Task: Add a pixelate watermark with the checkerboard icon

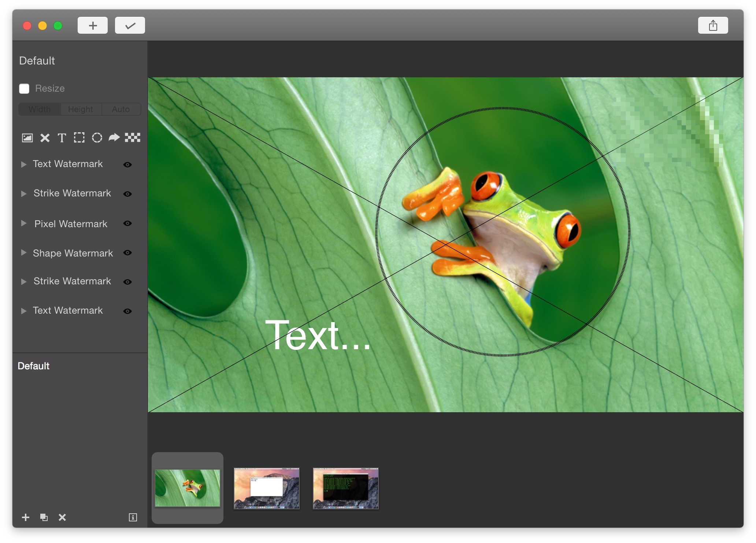Action: 133,138
